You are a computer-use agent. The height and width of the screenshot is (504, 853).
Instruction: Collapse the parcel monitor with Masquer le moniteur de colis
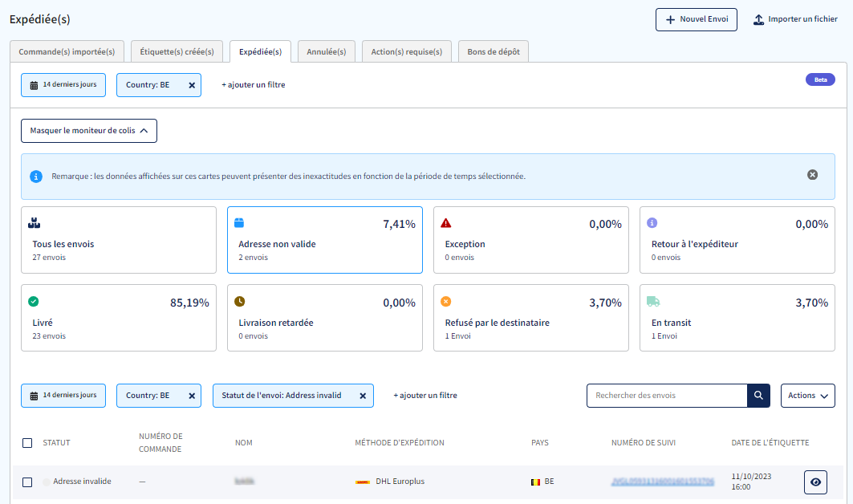pos(89,131)
